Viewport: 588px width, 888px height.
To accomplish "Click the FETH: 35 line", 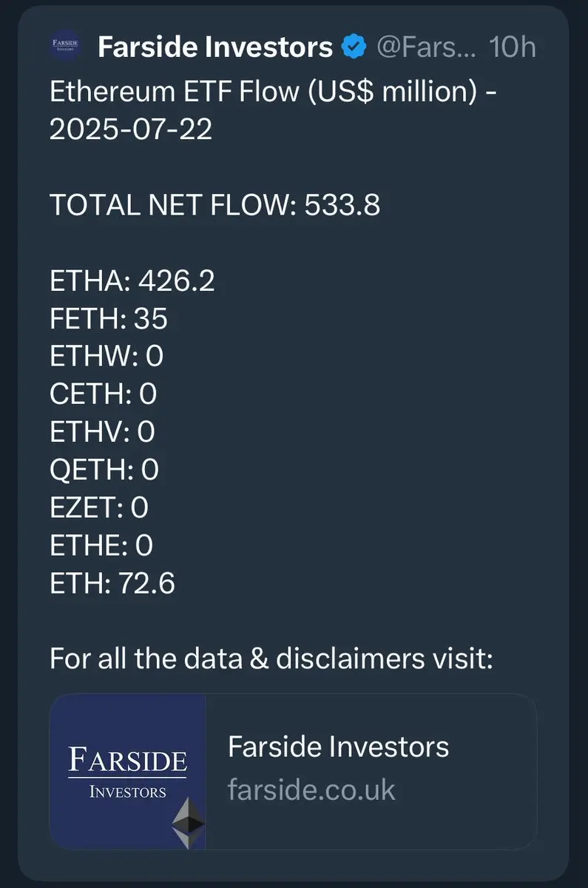I will click(x=109, y=318).
